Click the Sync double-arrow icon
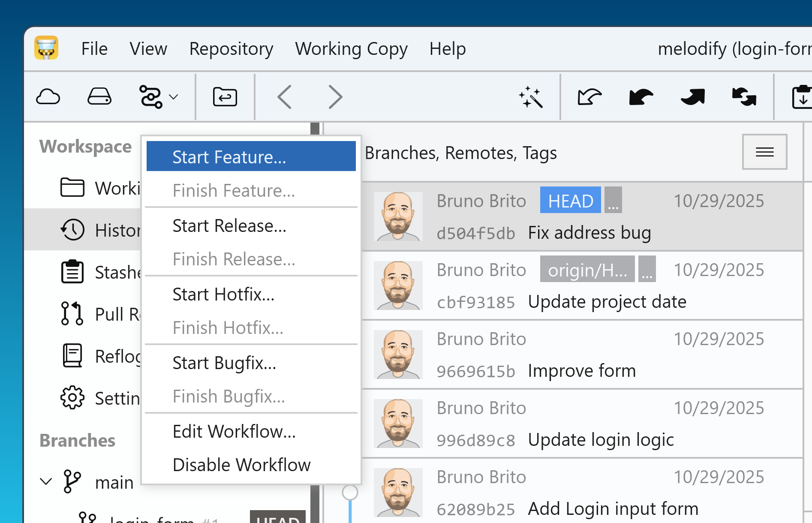 pos(744,96)
